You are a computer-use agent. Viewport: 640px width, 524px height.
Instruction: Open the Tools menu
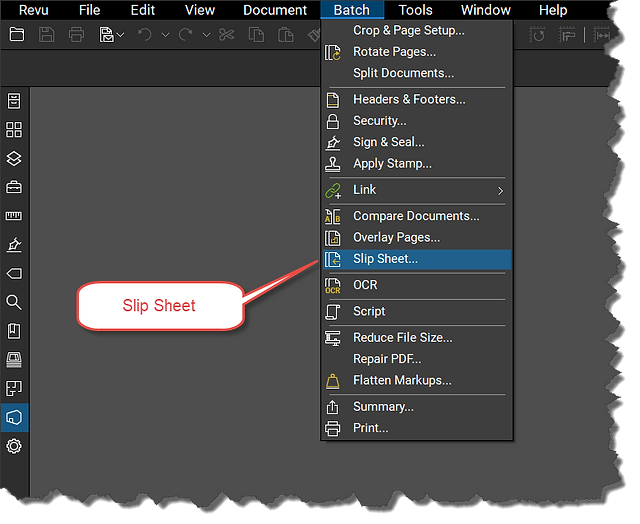point(415,10)
